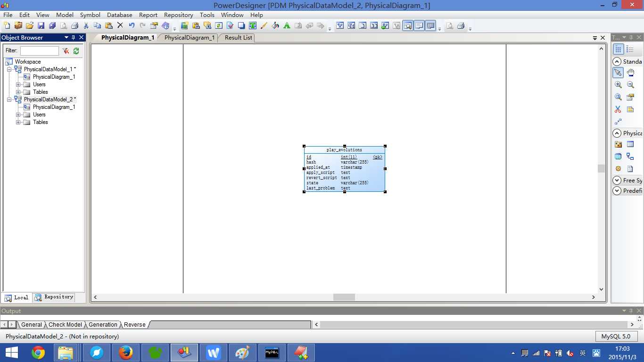The image size is (644, 362).
Task: Open the Database menu
Action: tap(120, 15)
